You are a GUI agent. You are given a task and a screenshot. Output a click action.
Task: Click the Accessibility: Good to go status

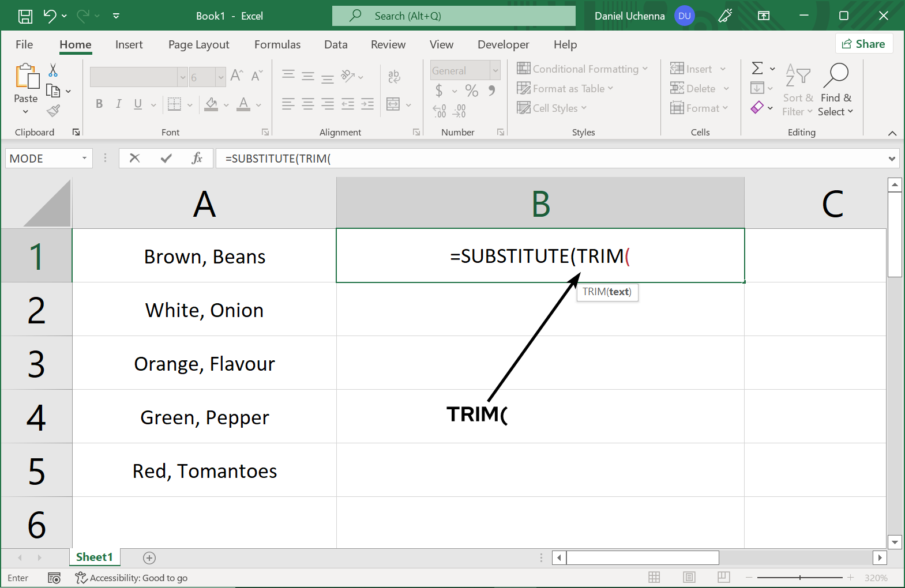pyautogui.click(x=132, y=578)
